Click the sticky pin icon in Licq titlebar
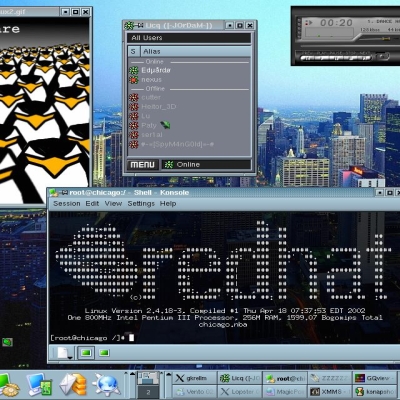Image resolution: width=400 pixels, height=400 pixels. point(139,25)
